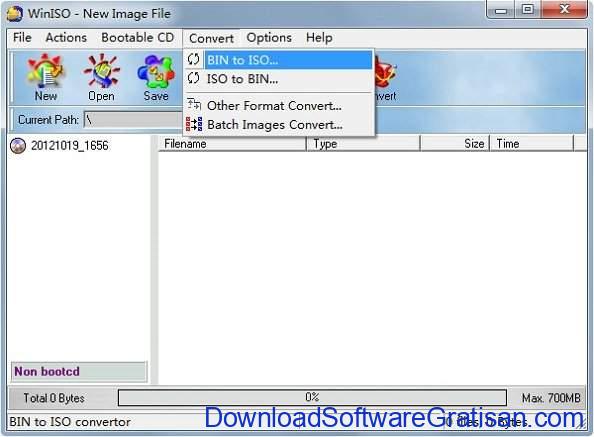Click the Current Path input field
The width and height of the screenshot is (594, 437).
pos(133,120)
